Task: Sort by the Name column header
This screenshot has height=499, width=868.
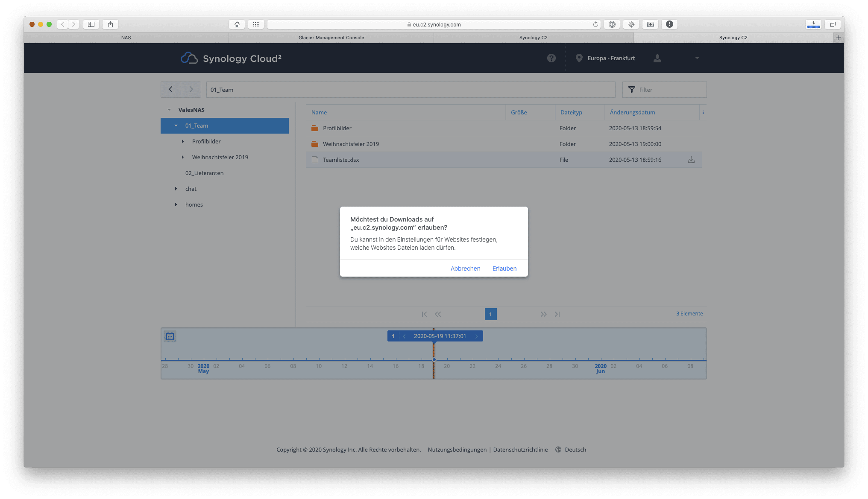Action: click(x=319, y=112)
